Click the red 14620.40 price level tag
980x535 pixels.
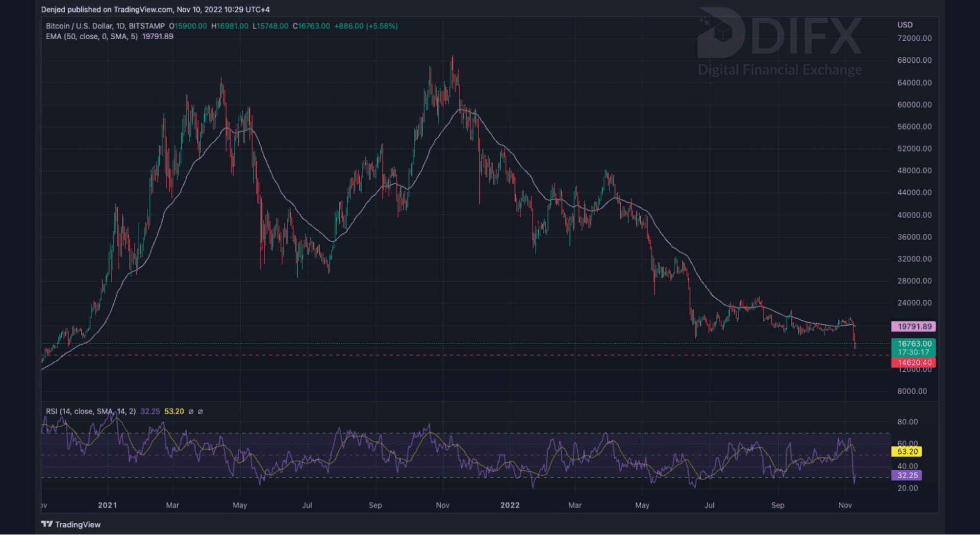[913, 363]
